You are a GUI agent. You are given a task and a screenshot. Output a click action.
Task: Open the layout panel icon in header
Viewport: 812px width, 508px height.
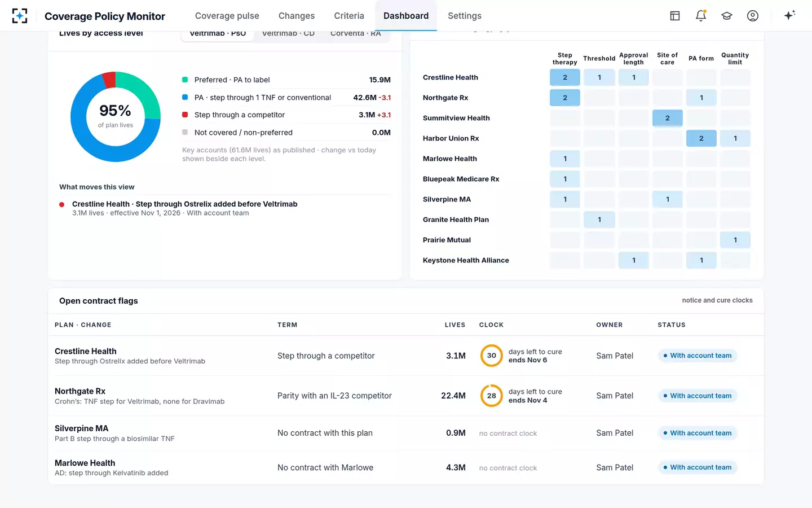point(675,16)
